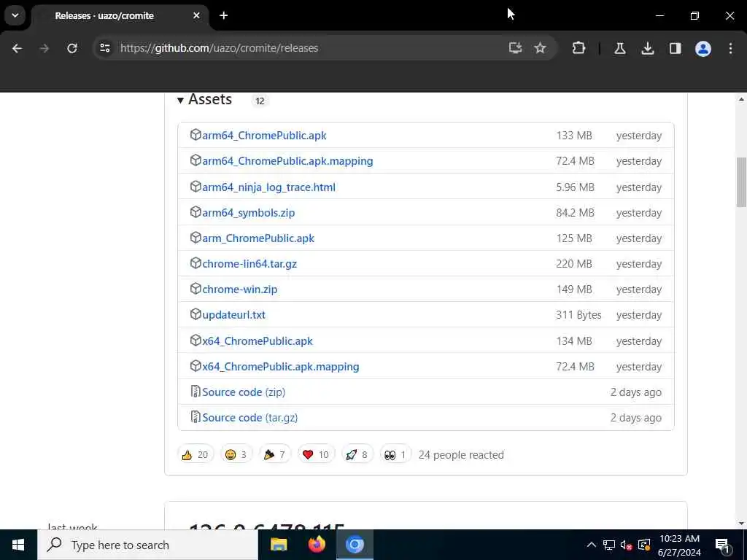The width and height of the screenshot is (747, 560).
Task: Click the github.com address bar URL
Action: point(219,48)
